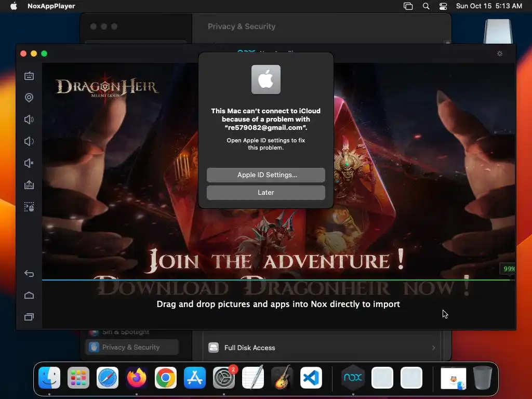The height and width of the screenshot is (399, 532).
Task: Open Finder from the Dock
Action: [49, 377]
